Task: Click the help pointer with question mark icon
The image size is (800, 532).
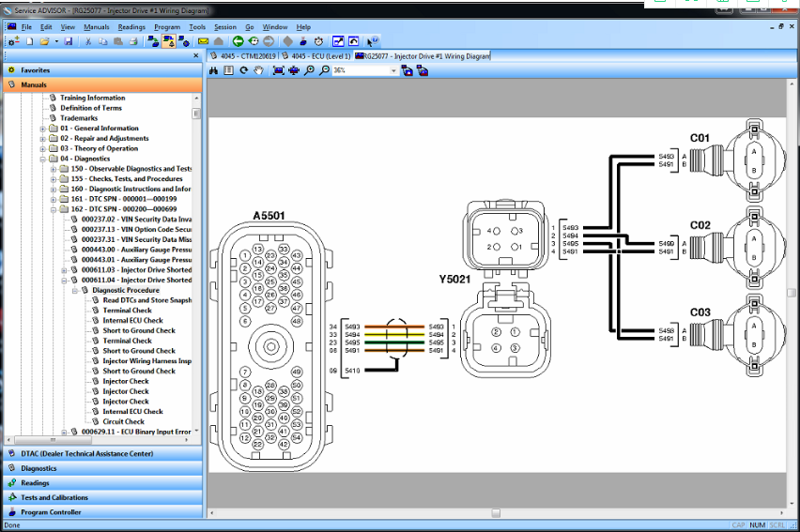Action: [x=373, y=41]
